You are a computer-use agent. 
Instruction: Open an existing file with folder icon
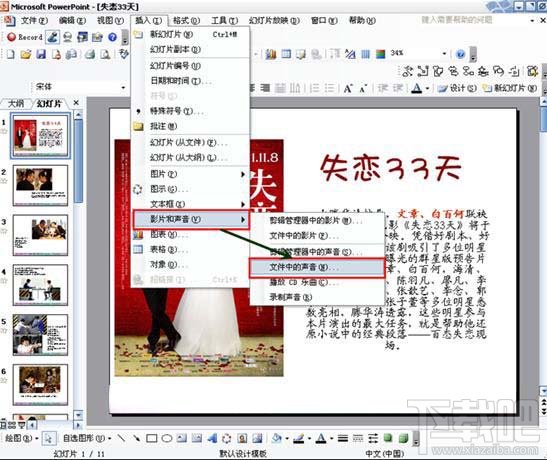25,54
